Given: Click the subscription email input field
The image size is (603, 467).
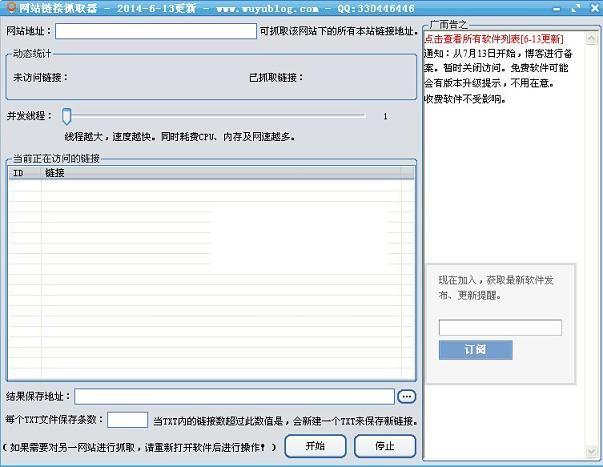Looking at the screenshot, I should coord(500,328).
